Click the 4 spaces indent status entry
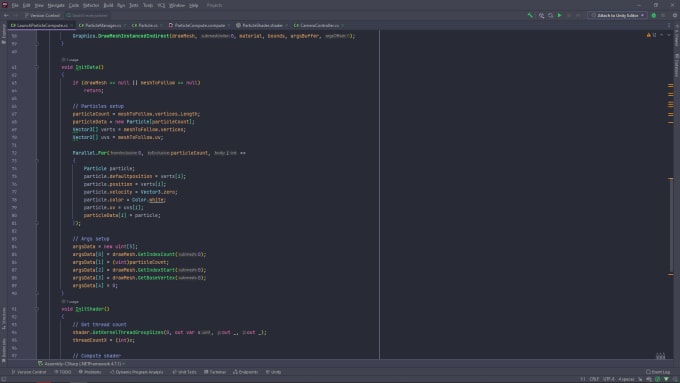 (x=626, y=379)
